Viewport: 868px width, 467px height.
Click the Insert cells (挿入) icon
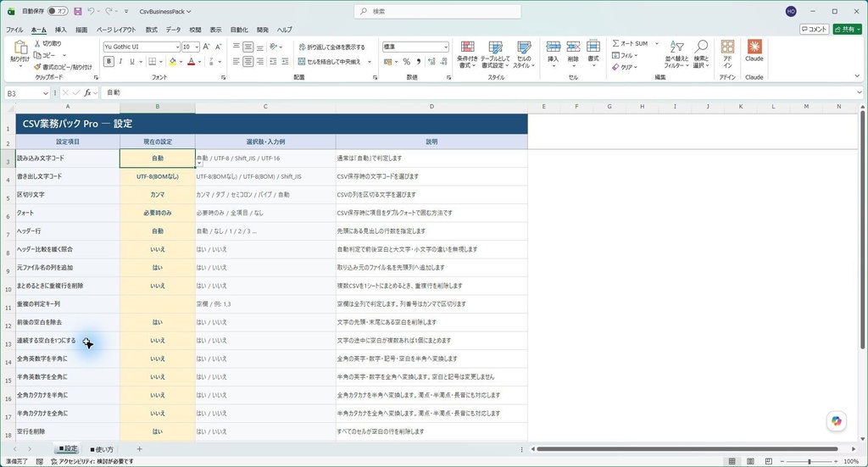(x=553, y=47)
